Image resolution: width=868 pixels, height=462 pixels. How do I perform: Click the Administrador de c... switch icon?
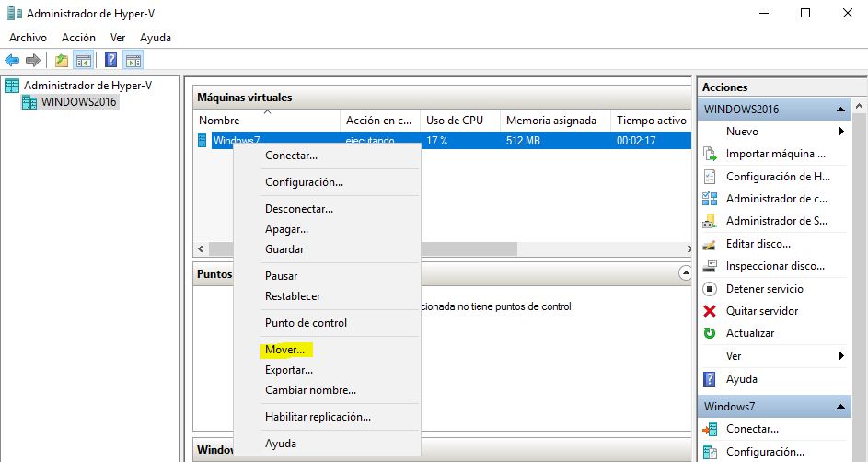[710, 199]
